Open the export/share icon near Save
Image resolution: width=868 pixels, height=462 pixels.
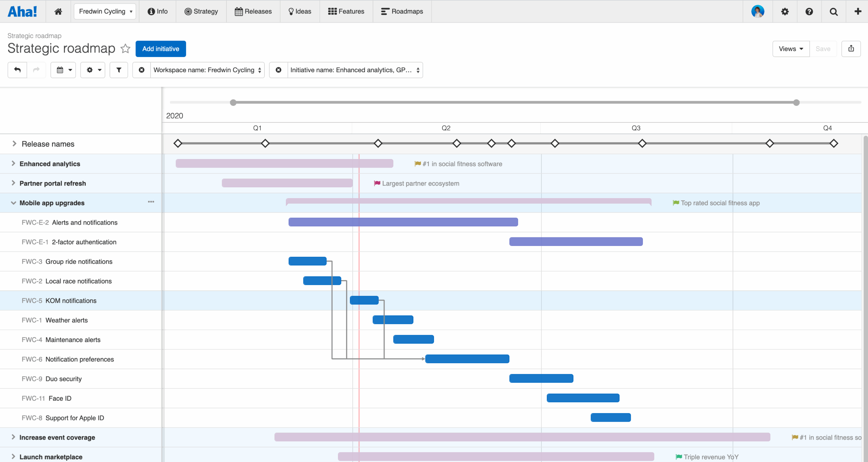(851, 49)
